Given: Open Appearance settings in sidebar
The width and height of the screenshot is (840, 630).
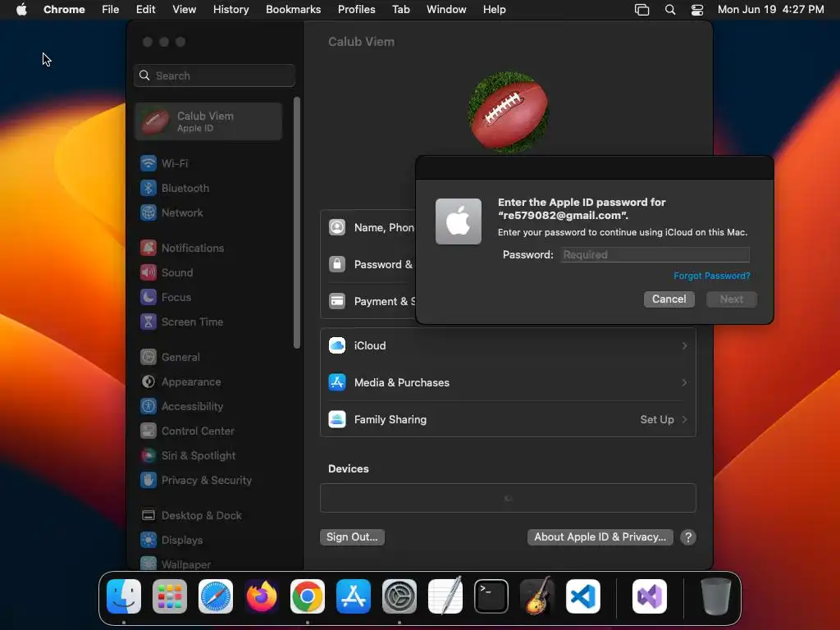Looking at the screenshot, I should (x=180, y=382).
